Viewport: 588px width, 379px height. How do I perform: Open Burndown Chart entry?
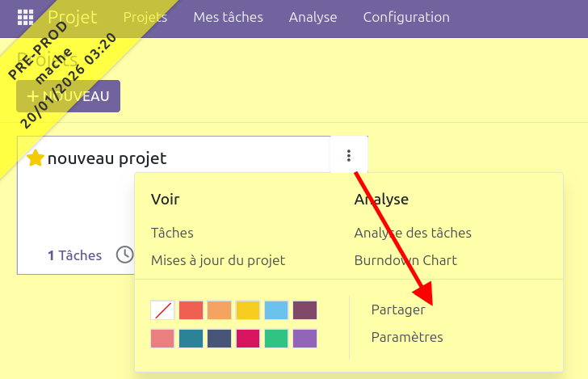[405, 260]
